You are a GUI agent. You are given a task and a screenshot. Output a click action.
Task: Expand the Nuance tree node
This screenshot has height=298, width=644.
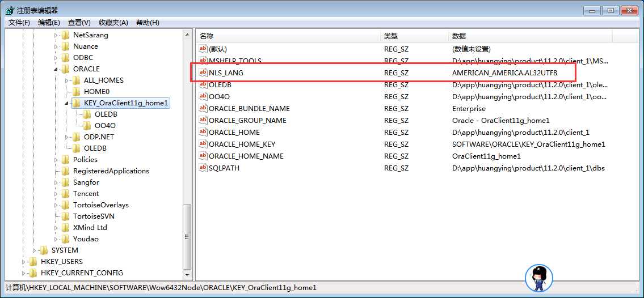click(x=56, y=46)
